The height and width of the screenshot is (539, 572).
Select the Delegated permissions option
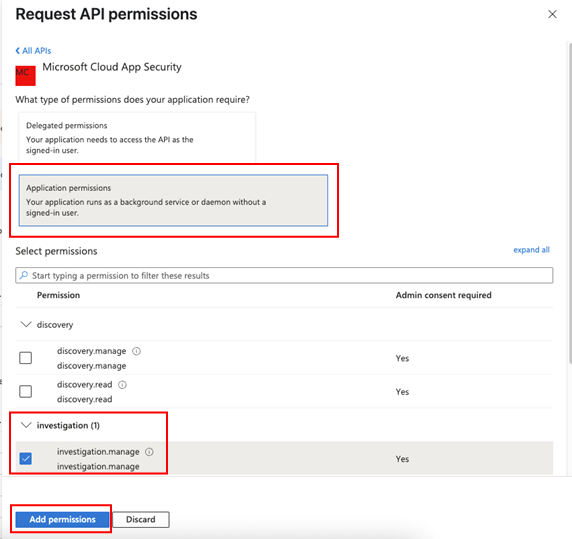137,137
